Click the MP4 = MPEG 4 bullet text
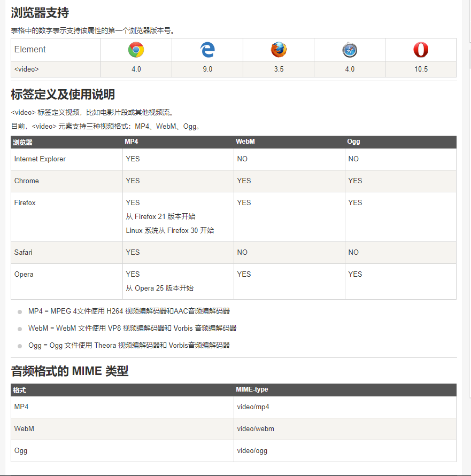Viewport: 471px width, 476px height. [129, 311]
